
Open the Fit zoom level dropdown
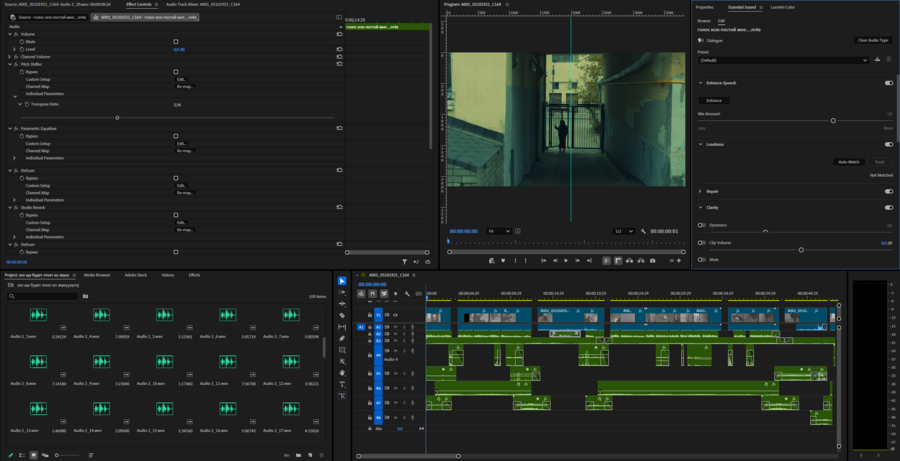click(499, 231)
